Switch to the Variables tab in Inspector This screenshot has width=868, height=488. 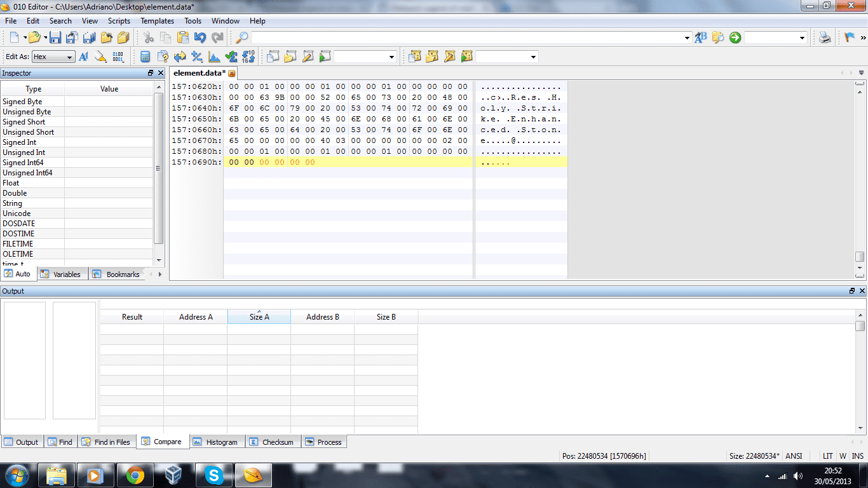pos(61,274)
